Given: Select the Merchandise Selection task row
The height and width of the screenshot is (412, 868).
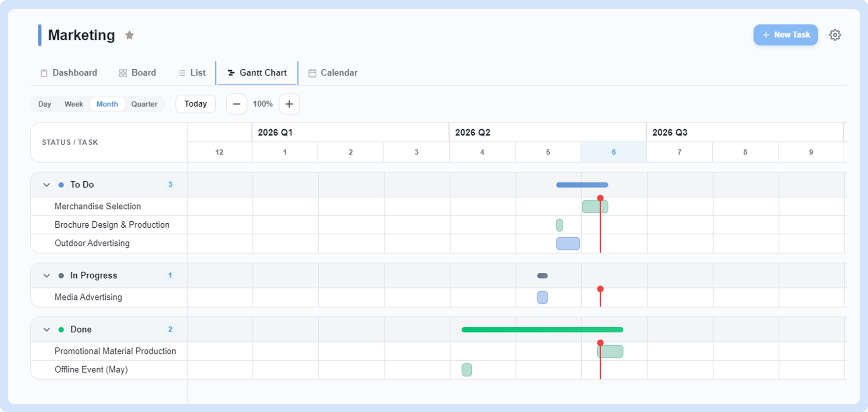Looking at the screenshot, I should (109, 206).
